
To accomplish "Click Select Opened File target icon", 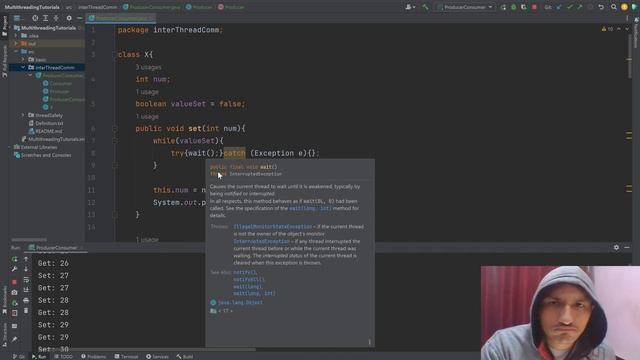I will click(35, 18).
